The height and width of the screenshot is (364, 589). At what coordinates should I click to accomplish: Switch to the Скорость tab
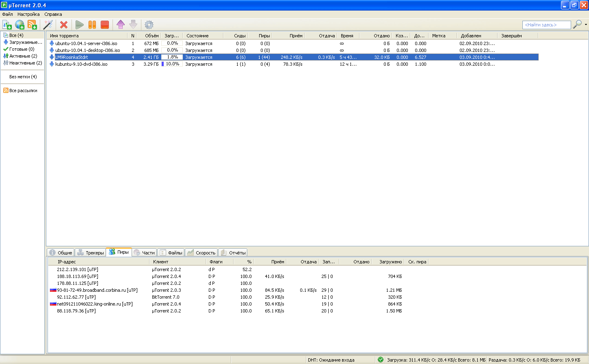tap(201, 252)
